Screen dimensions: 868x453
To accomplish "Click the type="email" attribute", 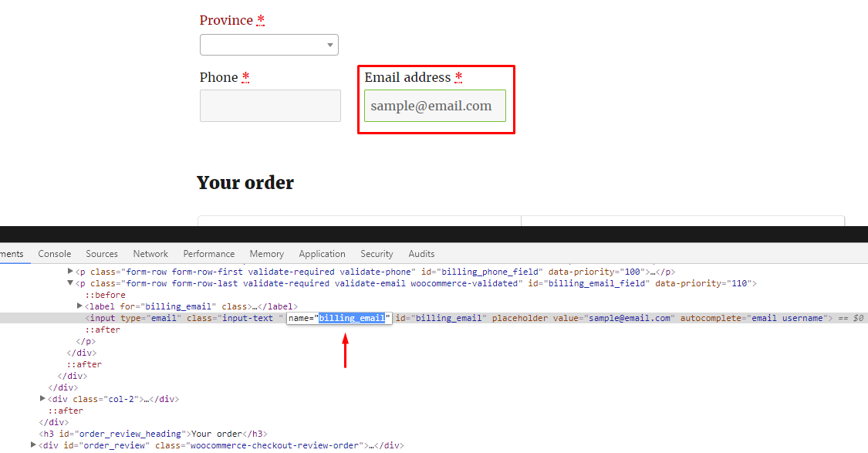I will [x=151, y=318].
